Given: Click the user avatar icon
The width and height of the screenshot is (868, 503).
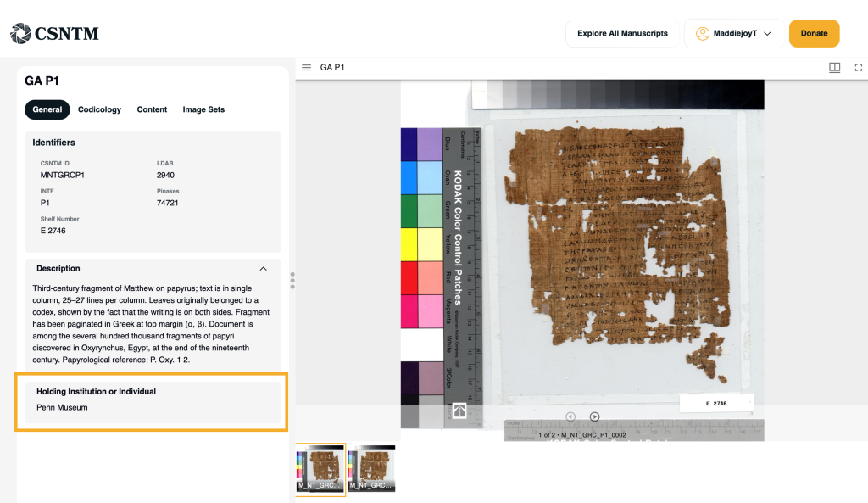Looking at the screenshot, I should click(702, 34).
